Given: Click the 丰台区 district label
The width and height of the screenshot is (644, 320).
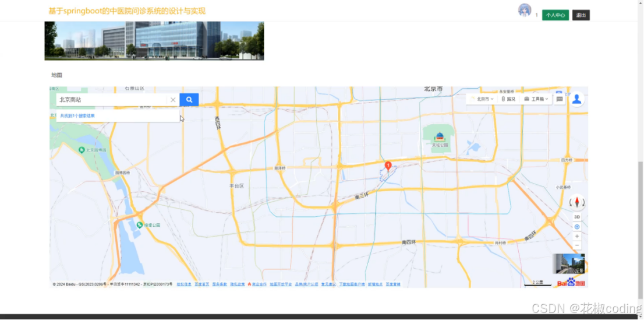Looking at the screenshot, I should pyautogui.click(x=236, y=186).
